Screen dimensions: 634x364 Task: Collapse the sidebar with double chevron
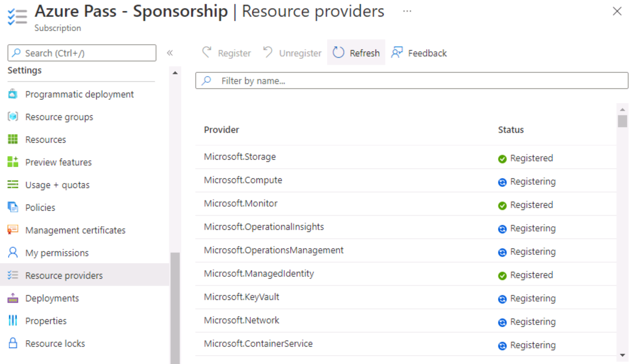[170, 53]
